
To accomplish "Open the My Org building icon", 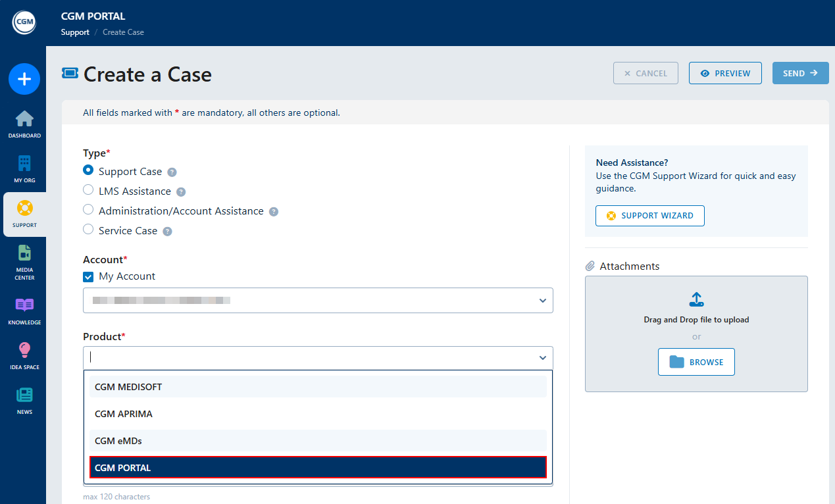I will coord(24,163).
